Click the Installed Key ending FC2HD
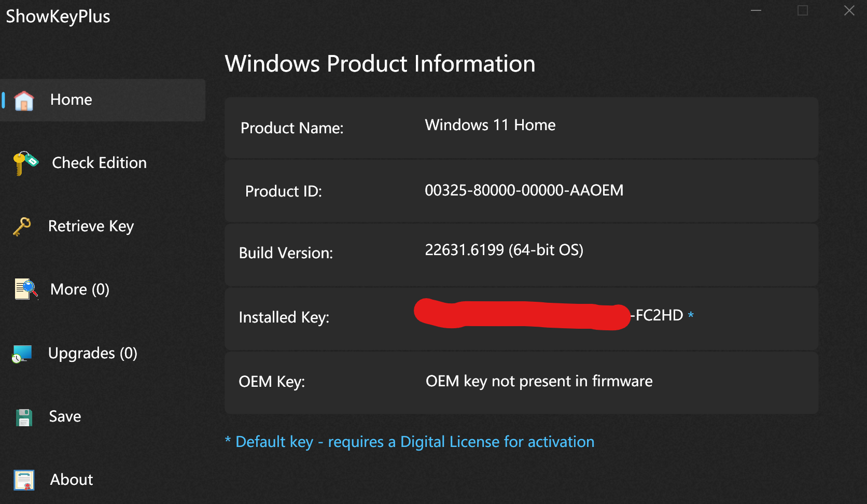The image size is (867, 504). (x=656, y=315)
